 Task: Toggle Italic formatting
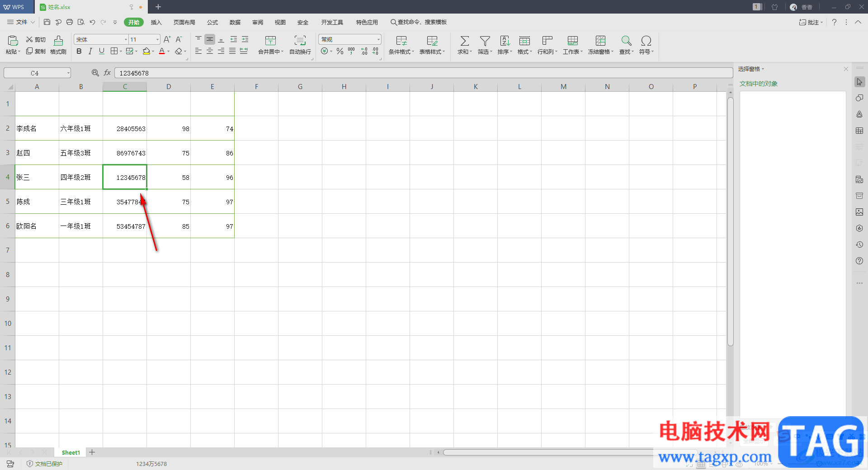click(x=90, y=52)
